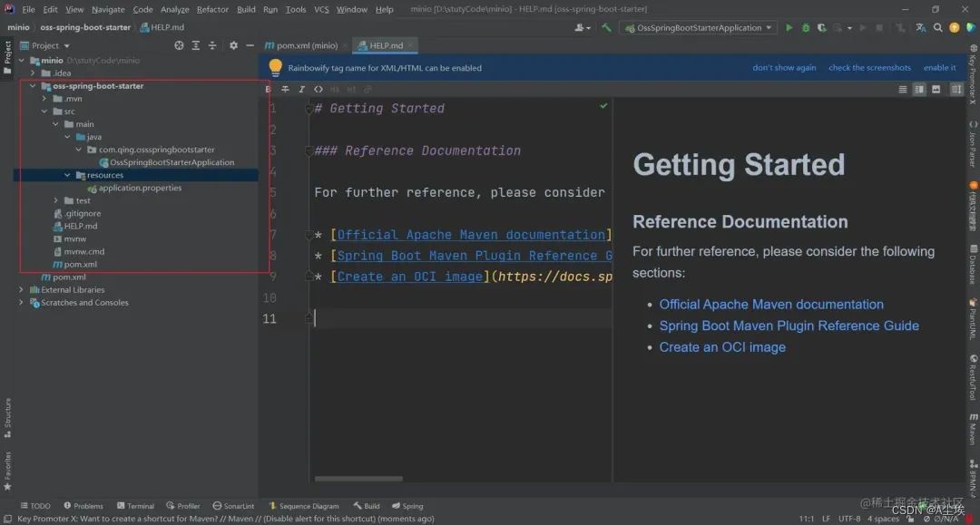Switch to editor-only view mode
Viewport: 980px width, 525px height.
point(903,90)
